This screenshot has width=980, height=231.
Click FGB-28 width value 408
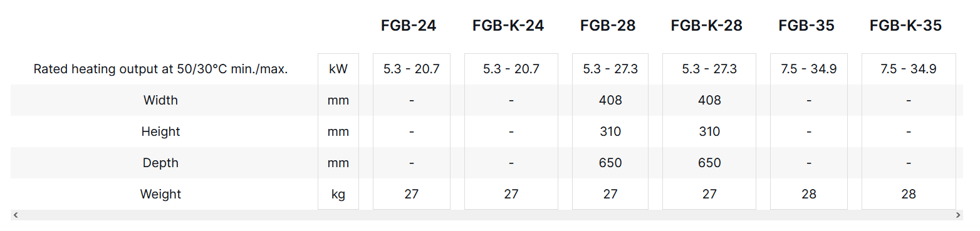tap(610, 100)
